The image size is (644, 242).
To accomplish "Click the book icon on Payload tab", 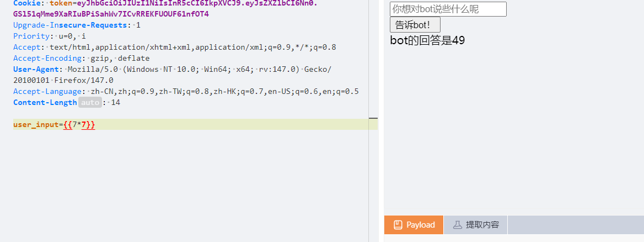I will click(398, 225).
